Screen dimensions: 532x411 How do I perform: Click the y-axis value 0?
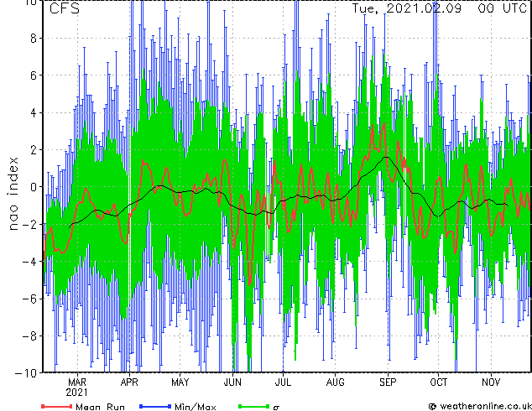point(34,187)
